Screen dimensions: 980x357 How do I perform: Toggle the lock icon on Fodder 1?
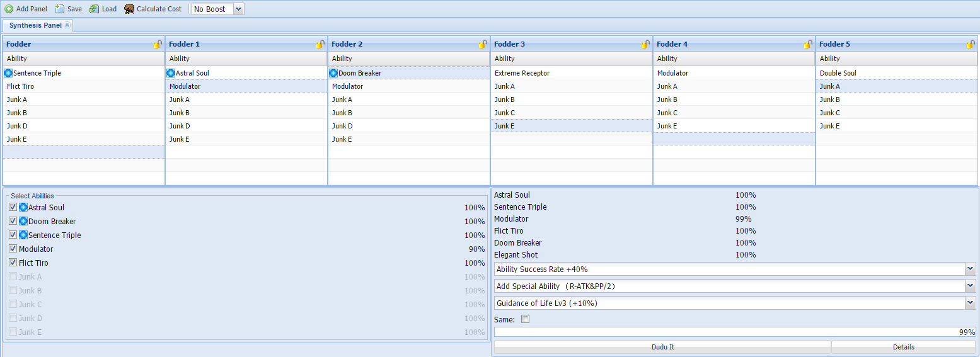coord(320,44)
